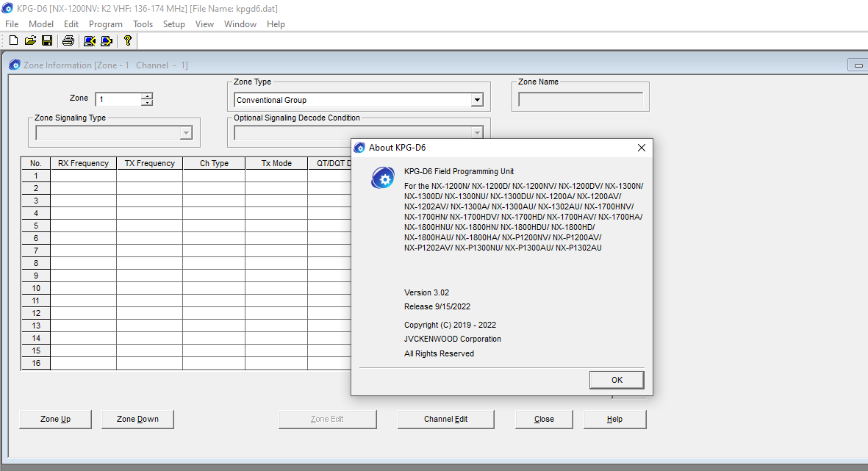This screenshot has width=868, height=471.
Task: Click the Help button in Zone Information
Action: coord(614,419)
